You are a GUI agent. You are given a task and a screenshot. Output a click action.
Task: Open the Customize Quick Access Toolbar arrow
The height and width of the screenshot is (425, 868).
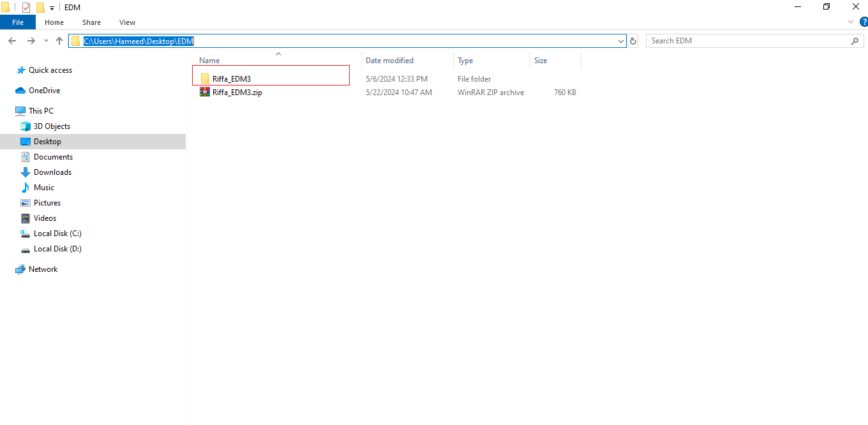point(52,8)
